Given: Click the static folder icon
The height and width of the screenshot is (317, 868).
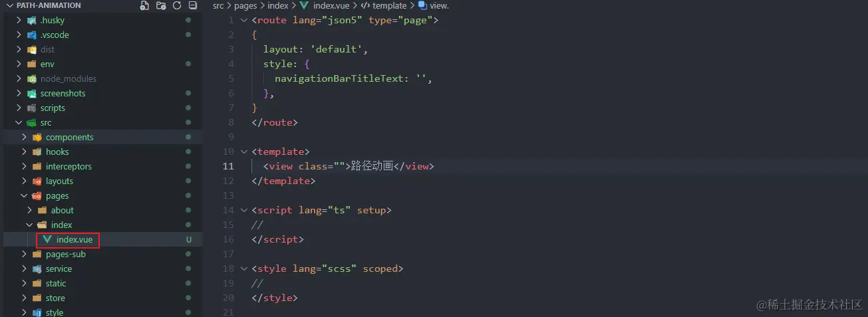Looking at the screenshot, I should (x=37, y=283).
